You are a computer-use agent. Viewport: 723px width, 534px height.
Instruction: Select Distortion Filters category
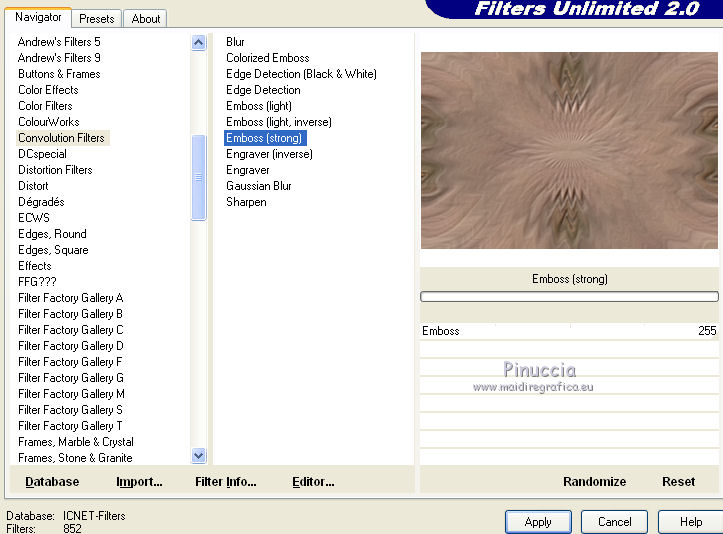[55, 170]
